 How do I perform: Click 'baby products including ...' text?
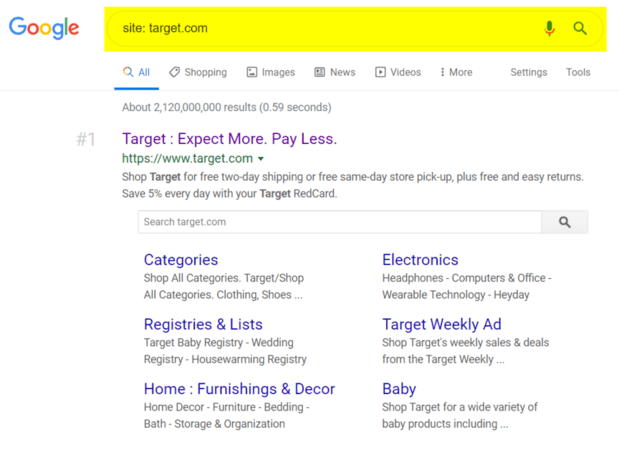[445, 424]
